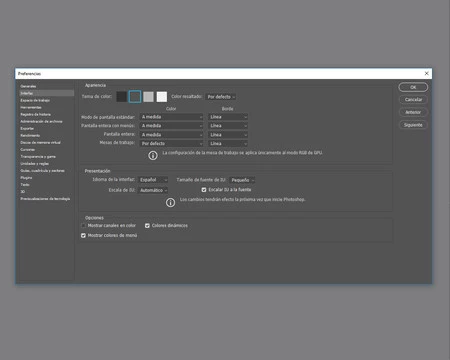Enable Mostrar canales en color

coord(83,226)
